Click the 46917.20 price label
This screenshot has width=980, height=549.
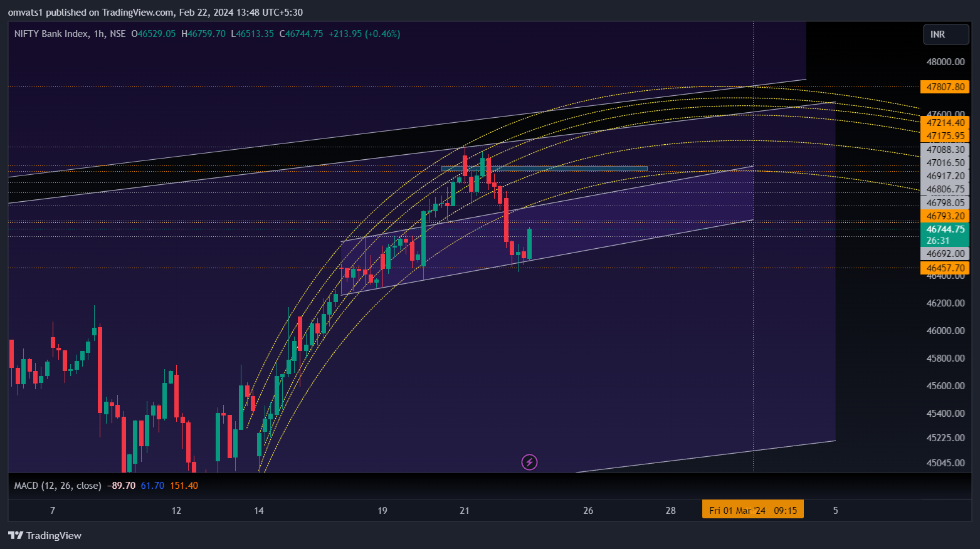(945, 176)
